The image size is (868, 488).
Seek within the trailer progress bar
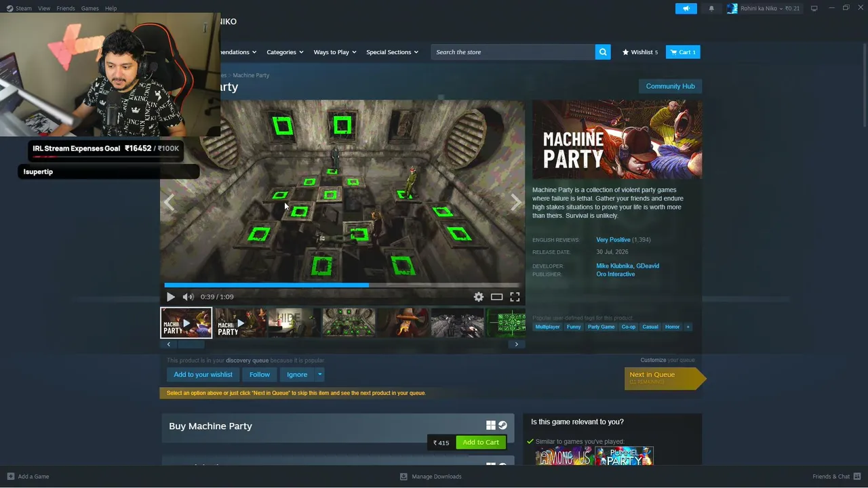[342, 285]
